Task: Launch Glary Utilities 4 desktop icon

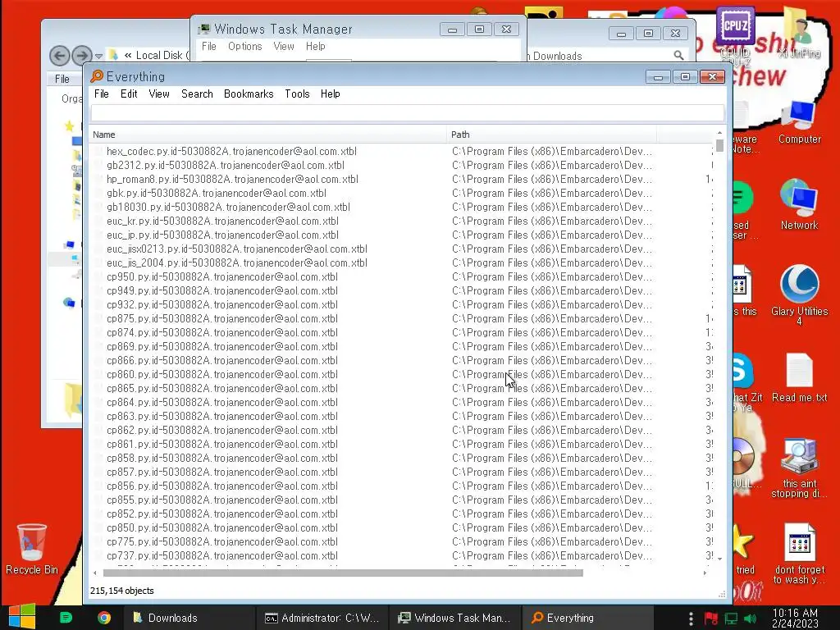Action: coord(799,294)
